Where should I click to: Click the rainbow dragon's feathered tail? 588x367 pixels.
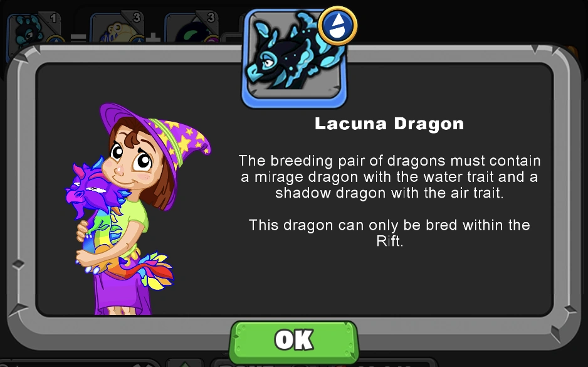(x=154, y=271)
